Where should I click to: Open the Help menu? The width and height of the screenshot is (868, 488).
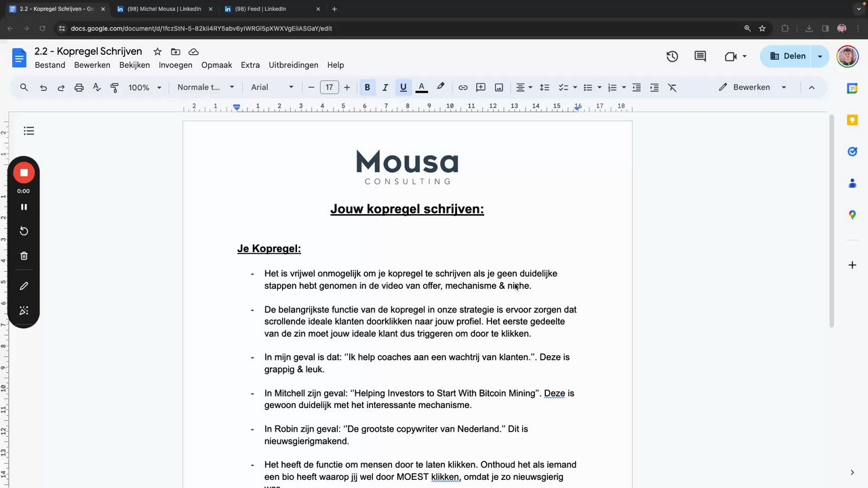tap(336, 65)
